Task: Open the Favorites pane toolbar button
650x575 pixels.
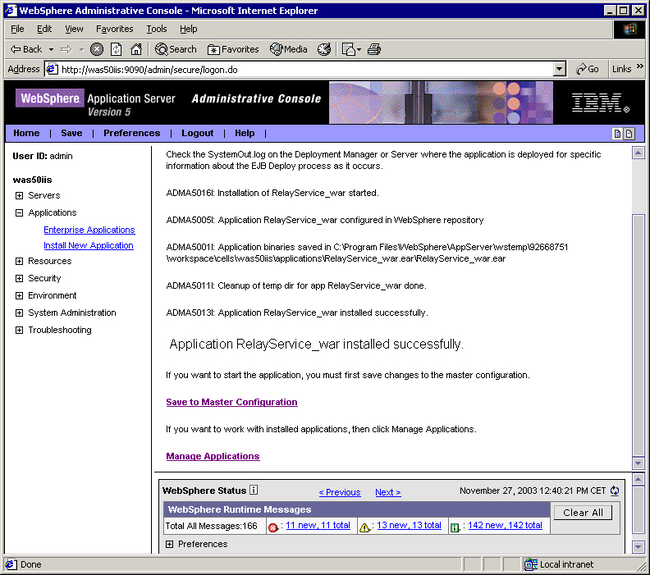Action: pos(233,49)
